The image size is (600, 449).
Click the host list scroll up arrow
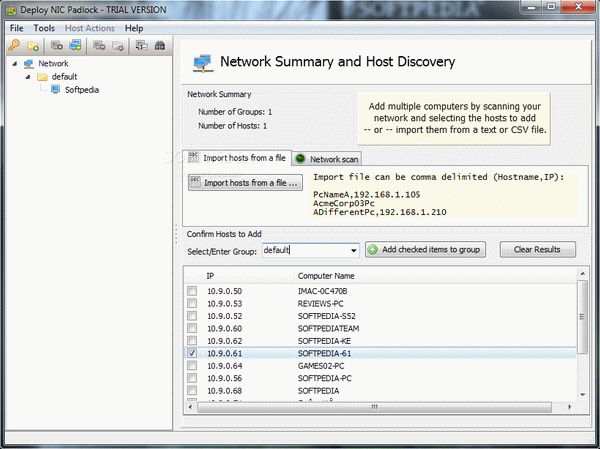click(582, 273)
